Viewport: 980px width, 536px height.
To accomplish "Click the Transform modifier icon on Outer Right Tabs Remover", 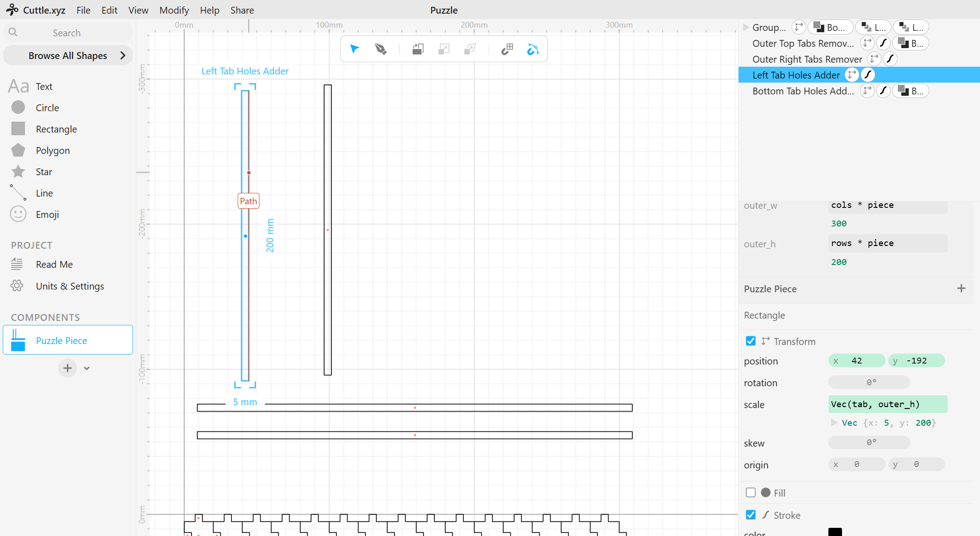I will click(x=874, y=59).
